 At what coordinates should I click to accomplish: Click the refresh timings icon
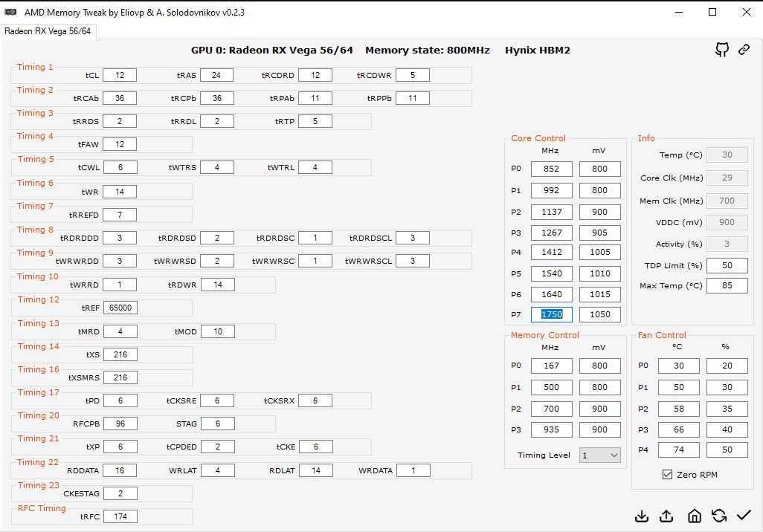pos(718,516)
